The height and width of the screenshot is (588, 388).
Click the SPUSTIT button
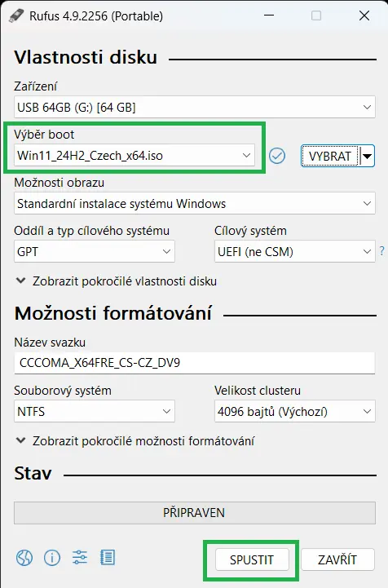click(252, 560)
